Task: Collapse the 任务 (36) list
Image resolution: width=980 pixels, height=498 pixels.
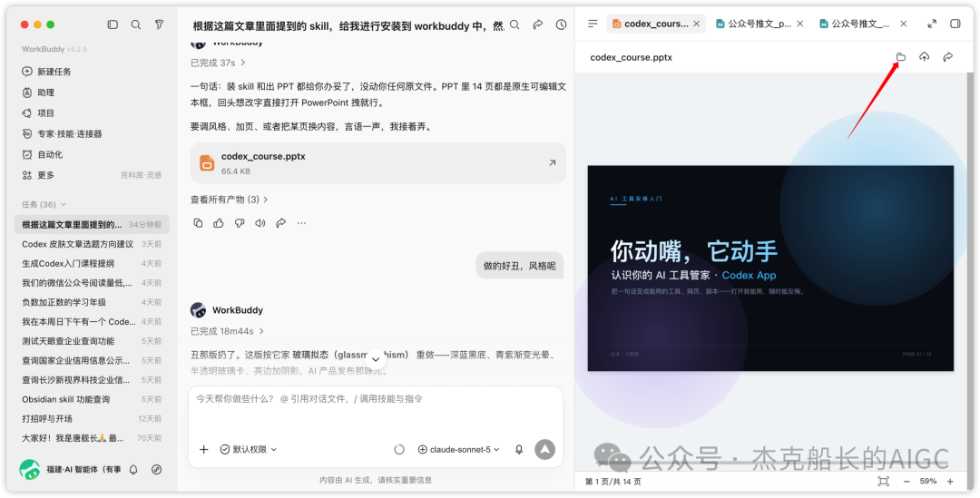Action: 44,204
